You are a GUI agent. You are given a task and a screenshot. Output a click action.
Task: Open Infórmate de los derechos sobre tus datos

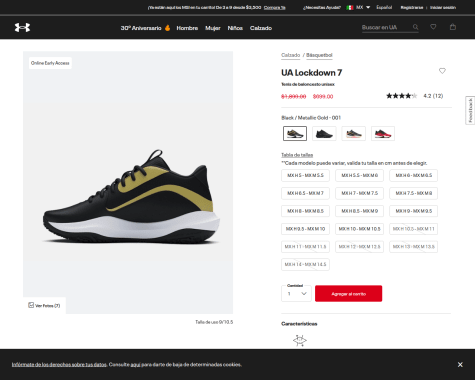pyautogui.click(x=59, y=364)
